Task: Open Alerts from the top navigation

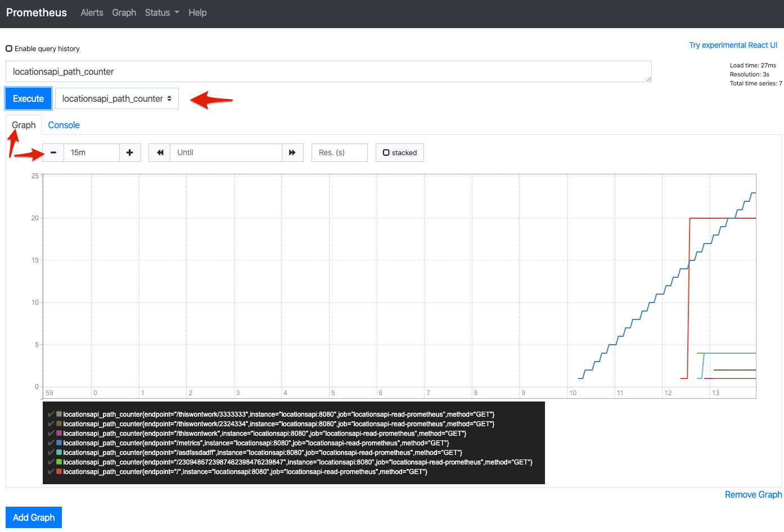Action: (92, 12)
